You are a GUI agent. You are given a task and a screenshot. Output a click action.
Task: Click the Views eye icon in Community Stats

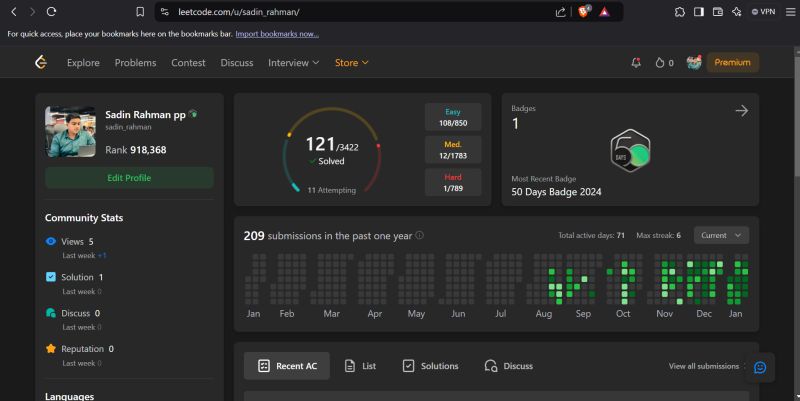coord(51,241)
